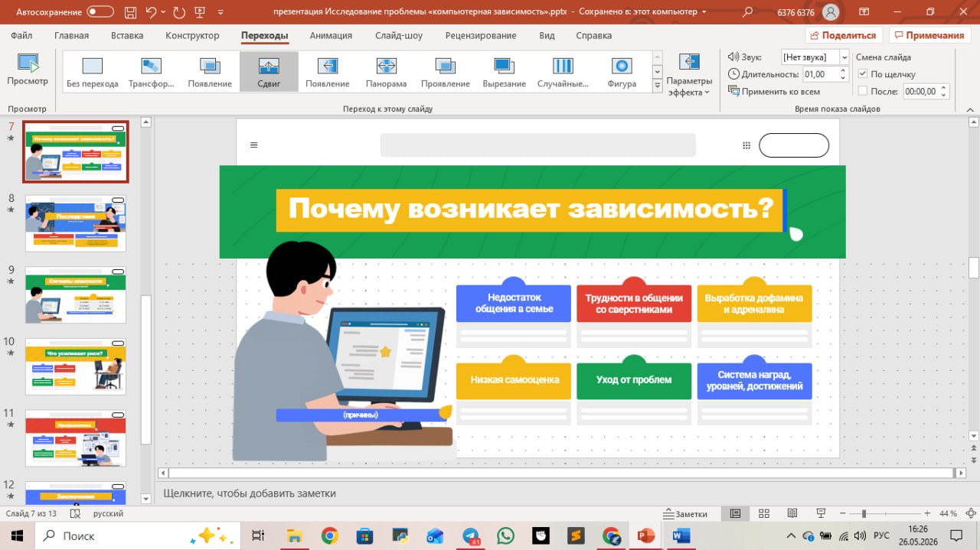980x550 pixels.
Task: Uncheck the По щелчку checkbox
Action: pyautogui.click(x=863, y=74)
